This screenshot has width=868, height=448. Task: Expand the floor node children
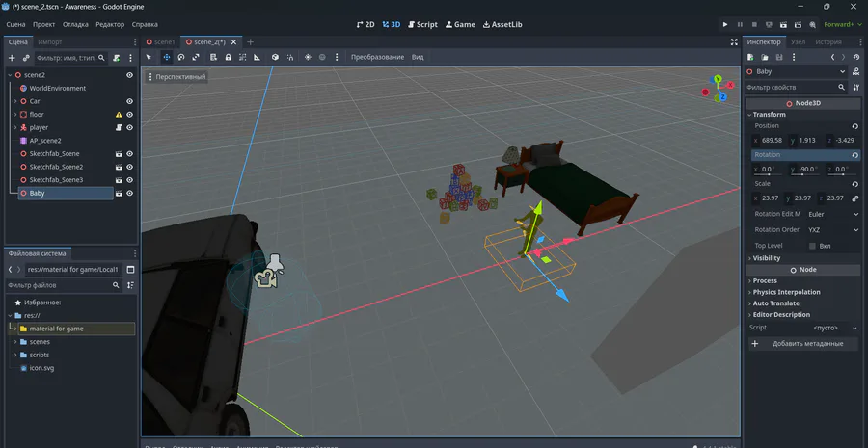(x=15, y=115)
